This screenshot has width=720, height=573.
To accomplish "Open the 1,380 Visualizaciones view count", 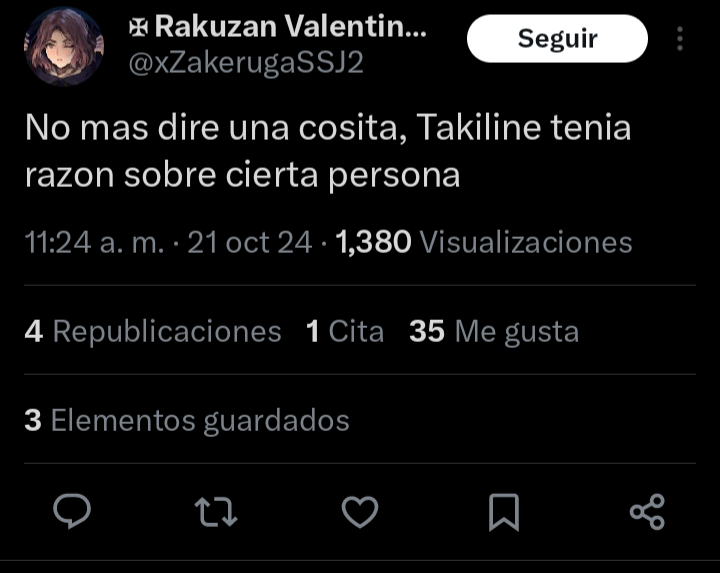I will pos(484,242).
